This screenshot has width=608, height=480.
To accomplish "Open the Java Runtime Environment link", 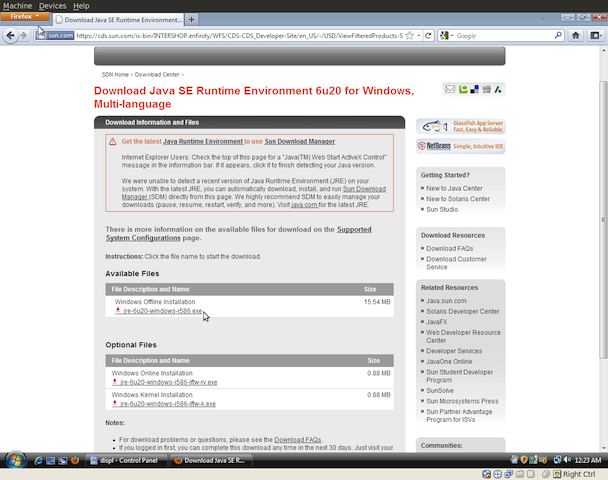I will pos(203,142).
